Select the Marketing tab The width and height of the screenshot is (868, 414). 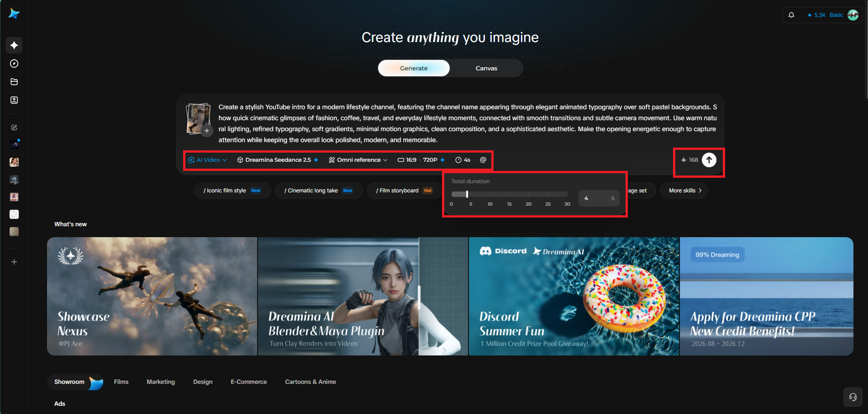click(161, 382)
